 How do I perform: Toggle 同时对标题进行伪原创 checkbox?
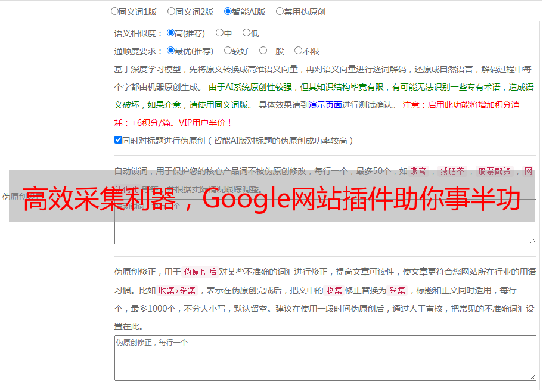(x=118, y=140)
